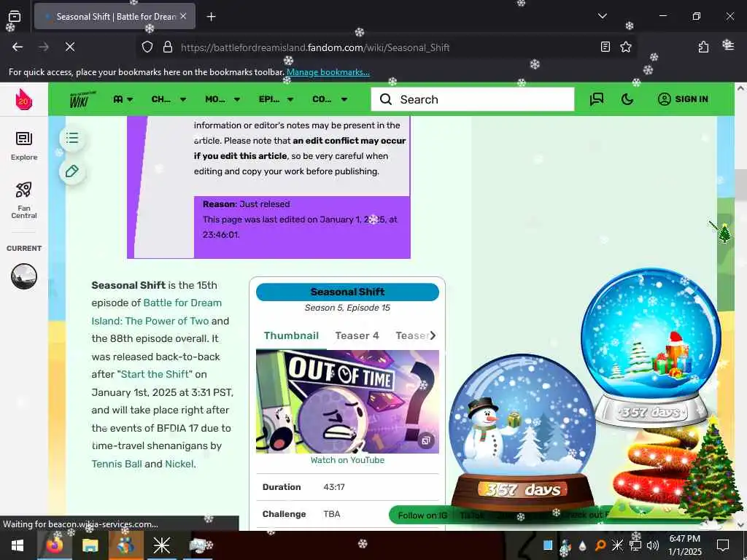Bookmark this page with star icon
The width and height of the screenshot is (747, 560).
tap(625, 47)
